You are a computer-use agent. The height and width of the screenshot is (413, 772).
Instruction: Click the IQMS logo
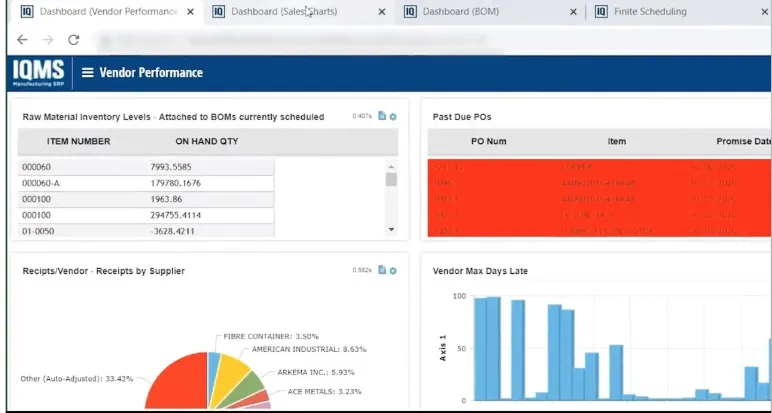tap(37, 72)
